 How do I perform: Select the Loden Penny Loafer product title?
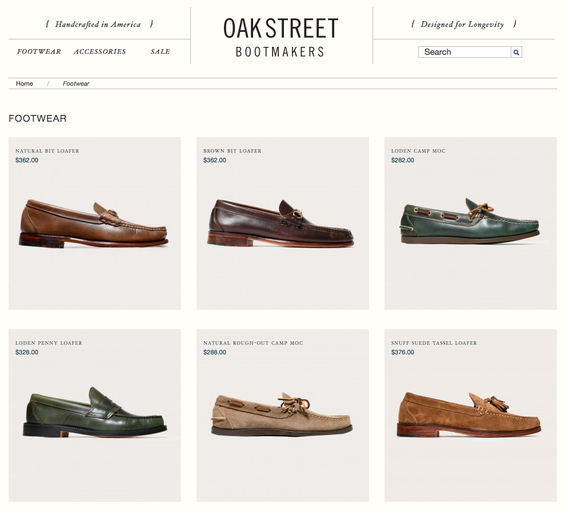(x=49, y=343)
